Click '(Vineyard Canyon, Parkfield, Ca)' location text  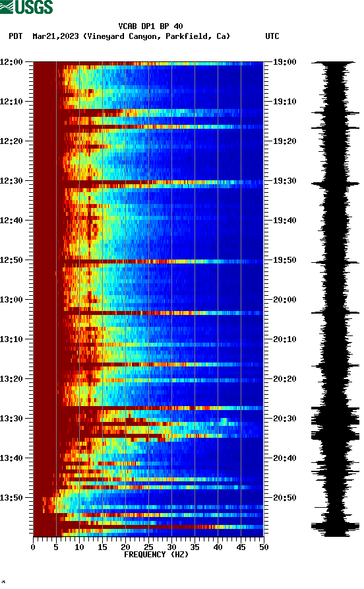(156, 36)
